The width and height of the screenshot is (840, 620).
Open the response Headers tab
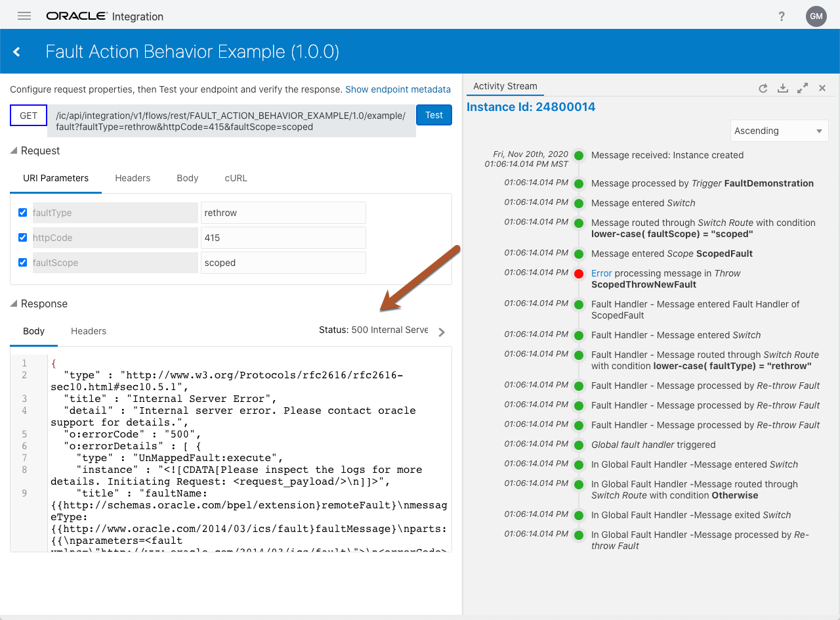point(89,331)
